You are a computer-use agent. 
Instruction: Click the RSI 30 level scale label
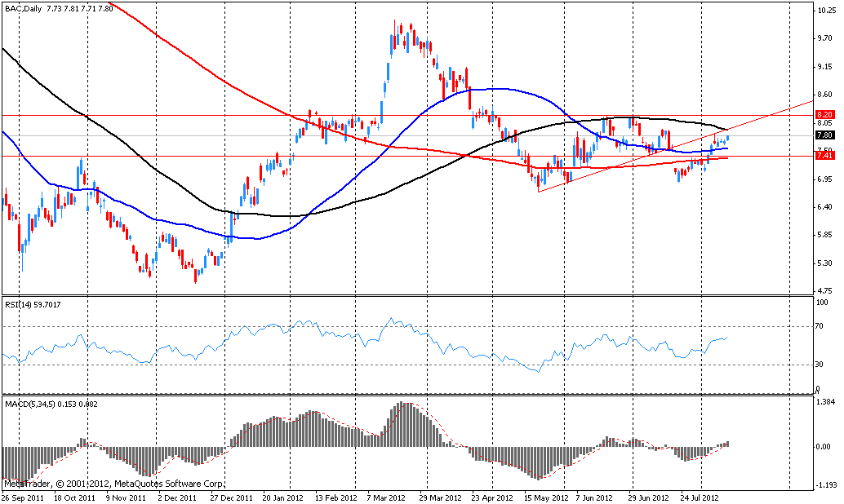coord(820,365)
